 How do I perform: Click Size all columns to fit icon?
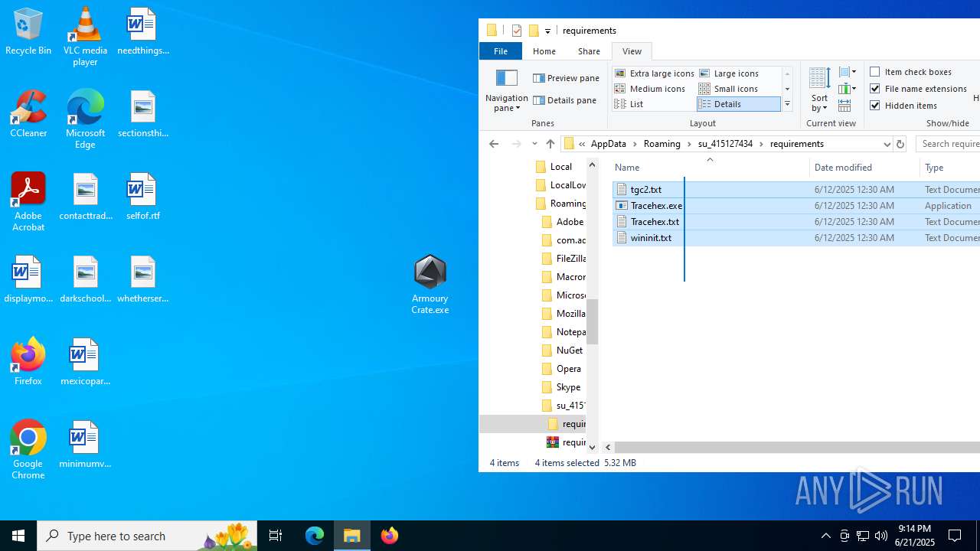point(844,106)
